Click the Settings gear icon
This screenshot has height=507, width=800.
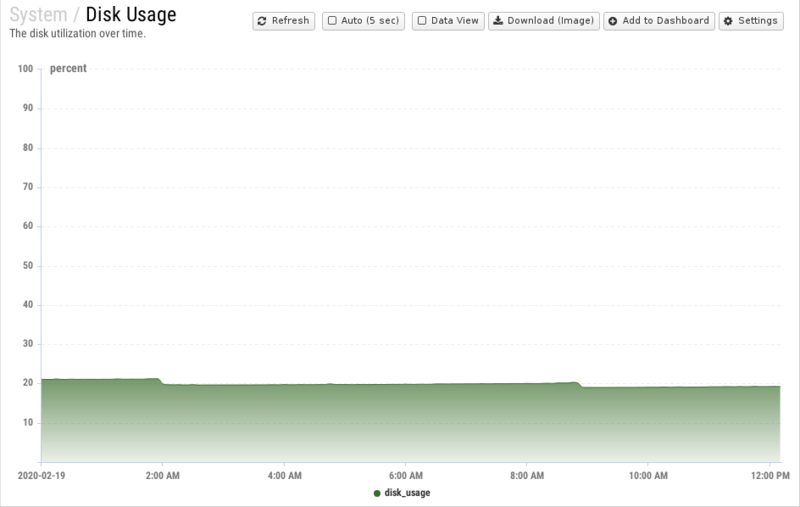pyautogui.click(x=728, y=21)
